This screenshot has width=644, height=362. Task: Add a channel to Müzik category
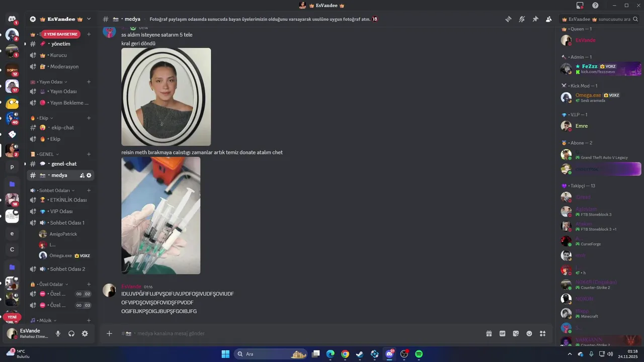click(89, 320)
